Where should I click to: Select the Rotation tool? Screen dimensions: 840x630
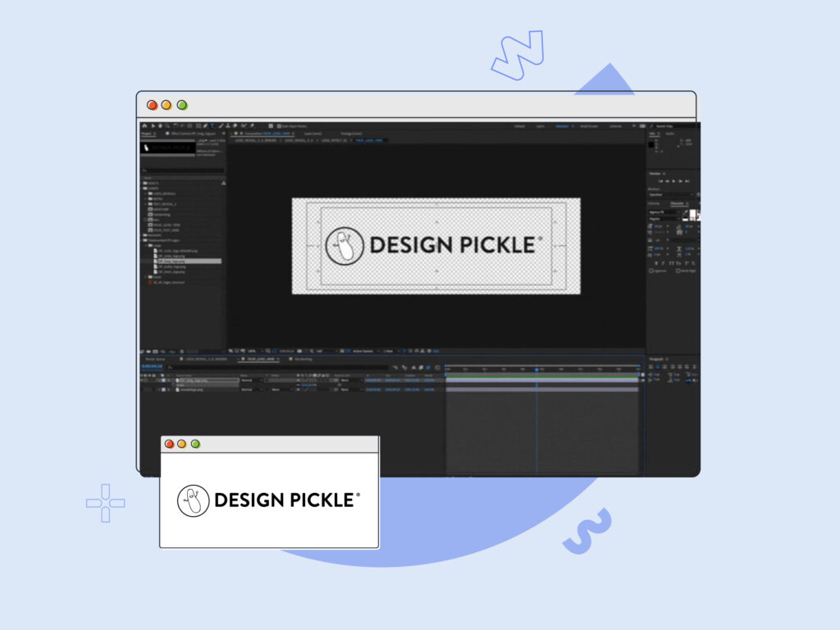[x=176, y=126]
